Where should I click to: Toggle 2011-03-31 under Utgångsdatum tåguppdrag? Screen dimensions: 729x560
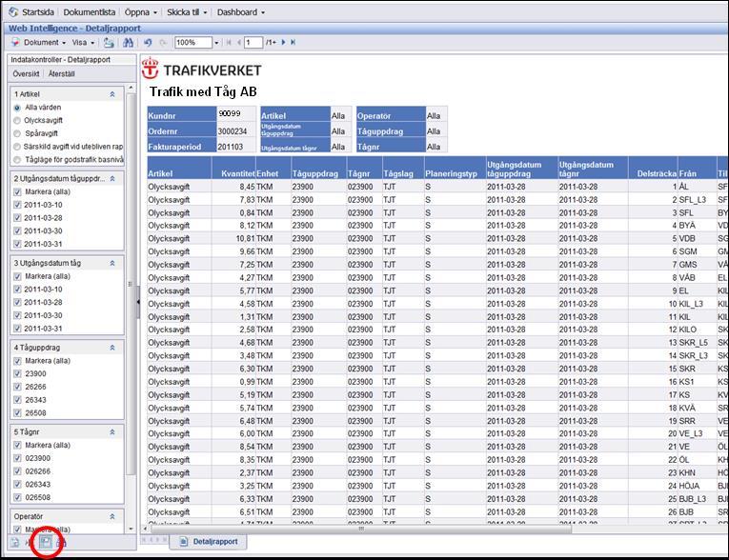(x=17, y=244)
